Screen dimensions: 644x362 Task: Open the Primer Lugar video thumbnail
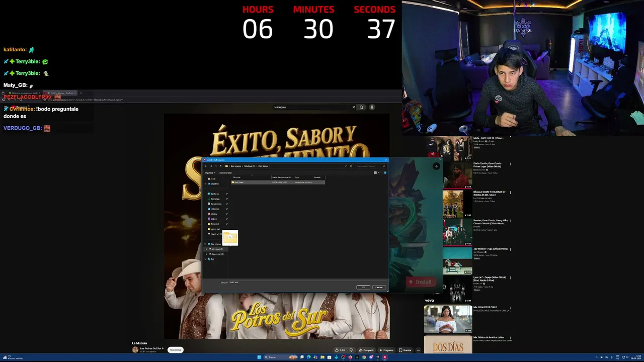(x=457, y=176)
